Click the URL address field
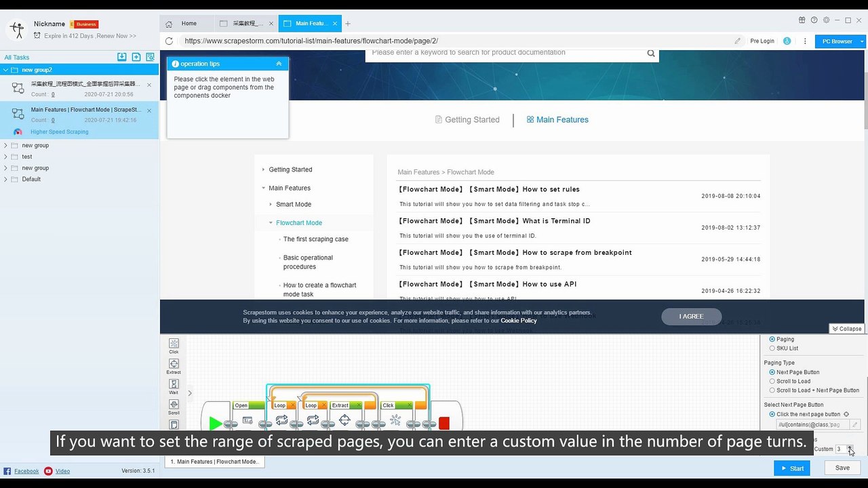 coord(456,41)
